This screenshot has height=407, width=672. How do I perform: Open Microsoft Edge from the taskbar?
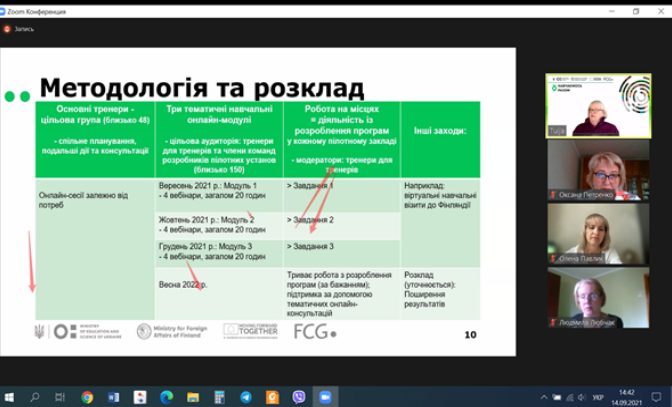click(166, 396)
